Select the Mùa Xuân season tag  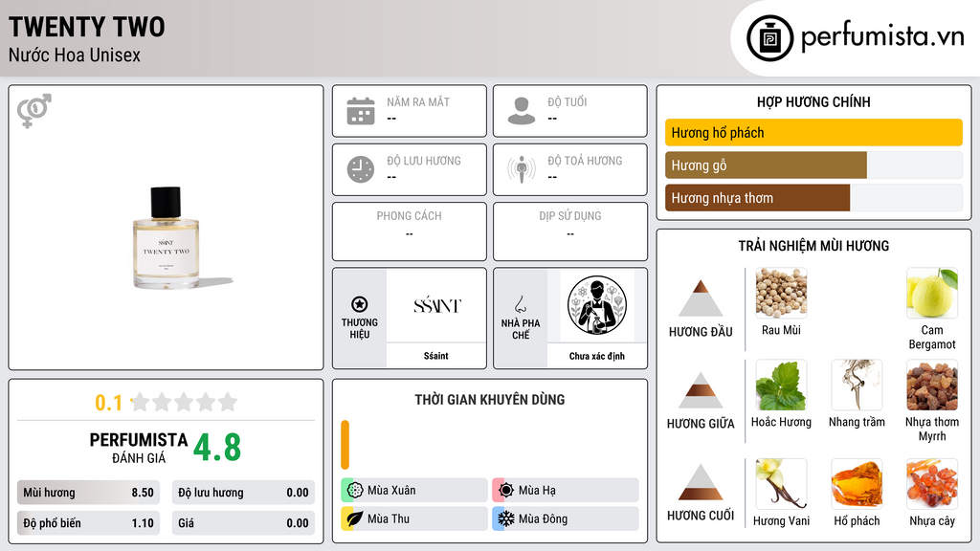tap(414, 491)
